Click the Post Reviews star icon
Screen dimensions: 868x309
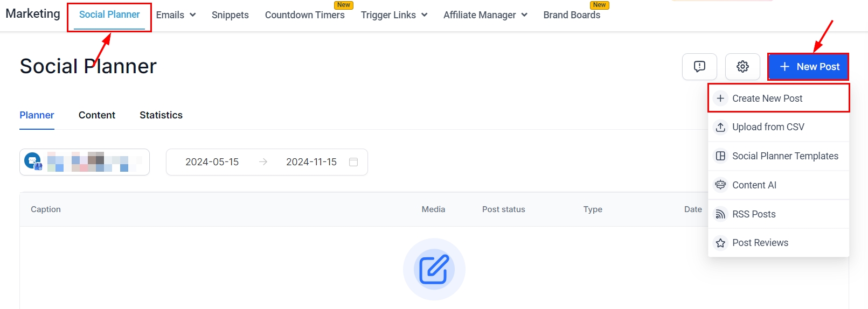point(720,243)
